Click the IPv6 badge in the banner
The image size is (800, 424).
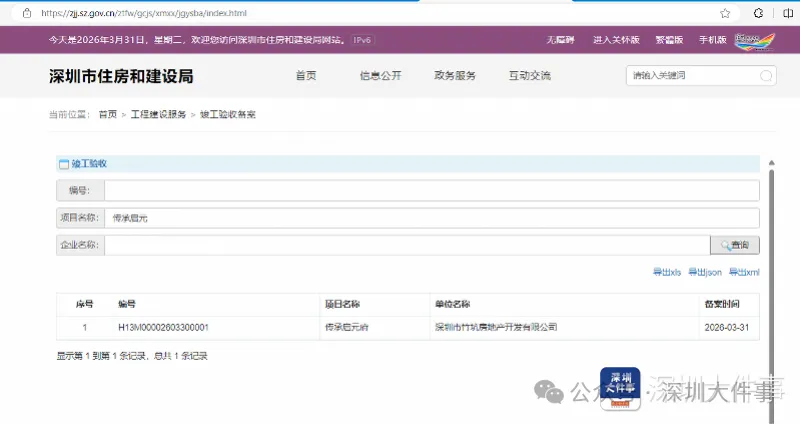point(362,40)
